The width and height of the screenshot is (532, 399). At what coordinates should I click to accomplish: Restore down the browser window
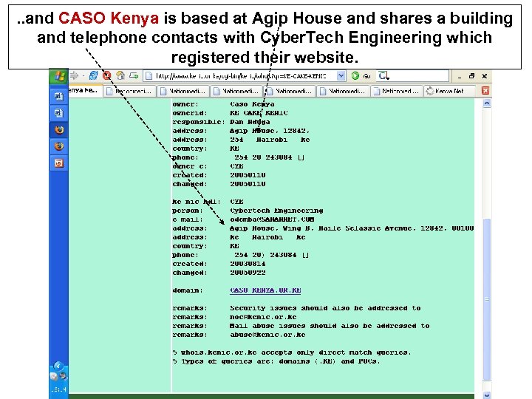[x=471, y=76]
